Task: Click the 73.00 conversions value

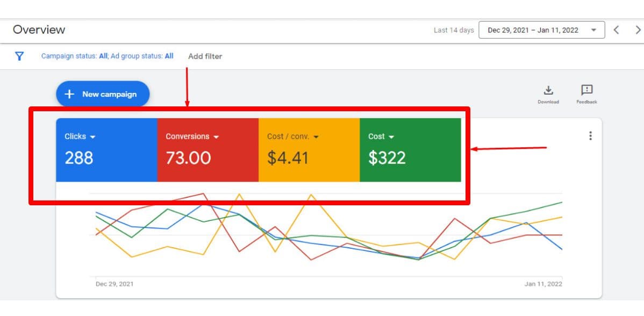Action: (188, 158)
